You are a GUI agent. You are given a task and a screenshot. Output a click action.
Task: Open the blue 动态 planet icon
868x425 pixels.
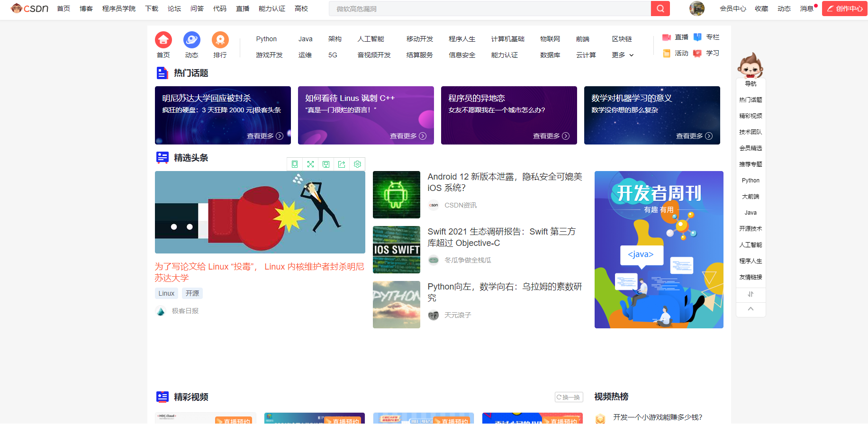[x=192, y=40]
